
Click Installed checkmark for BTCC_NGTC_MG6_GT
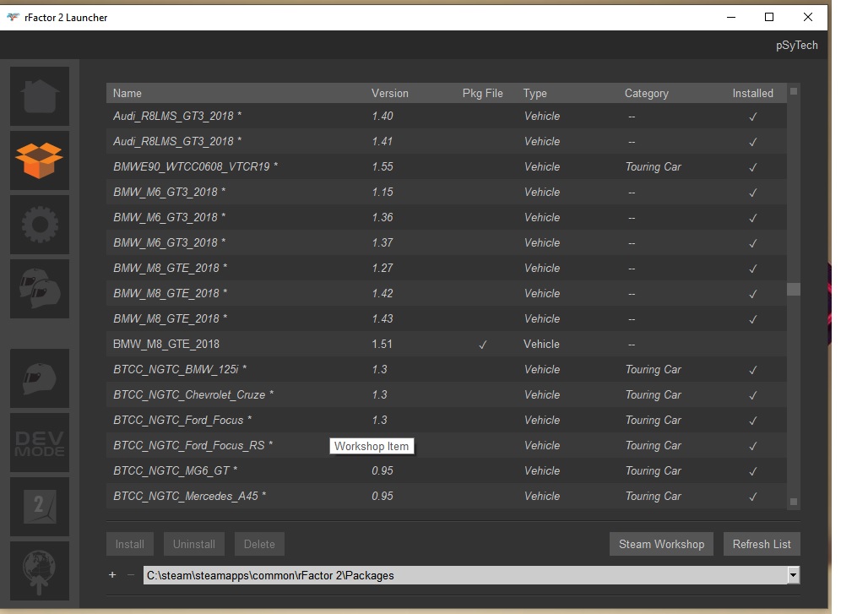click(x=752, y=471)
